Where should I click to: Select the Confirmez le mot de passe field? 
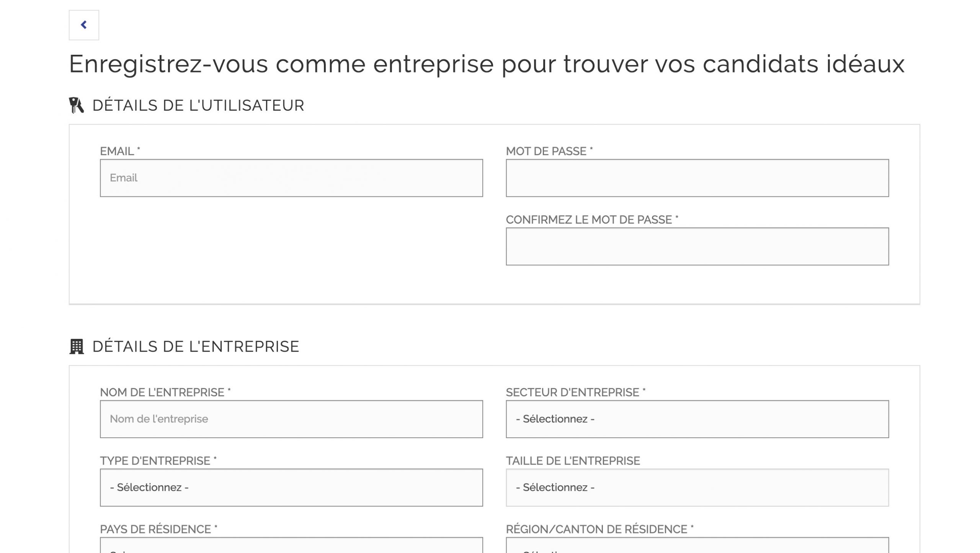[697, 246]
